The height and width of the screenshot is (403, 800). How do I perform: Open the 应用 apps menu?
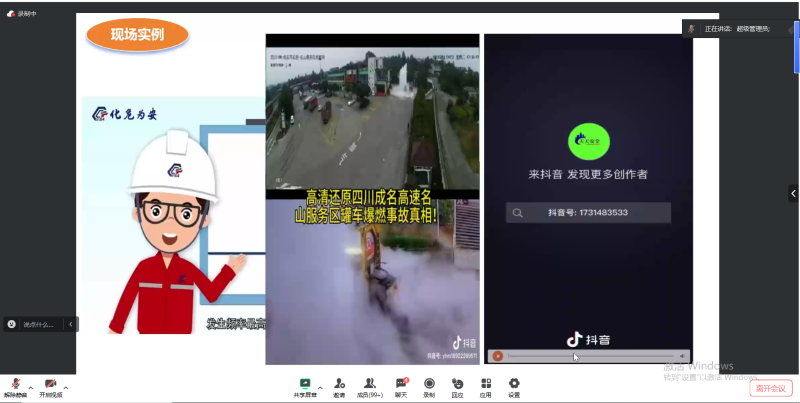(486, 388)
